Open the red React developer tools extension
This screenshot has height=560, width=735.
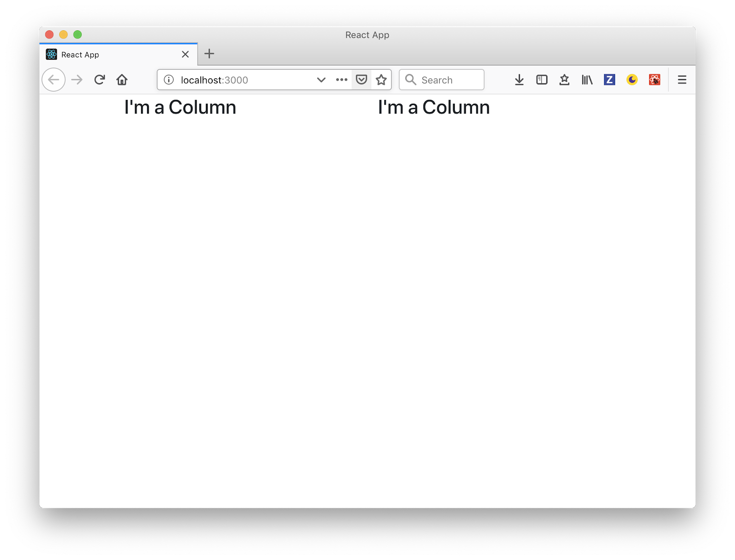(654, 80)
